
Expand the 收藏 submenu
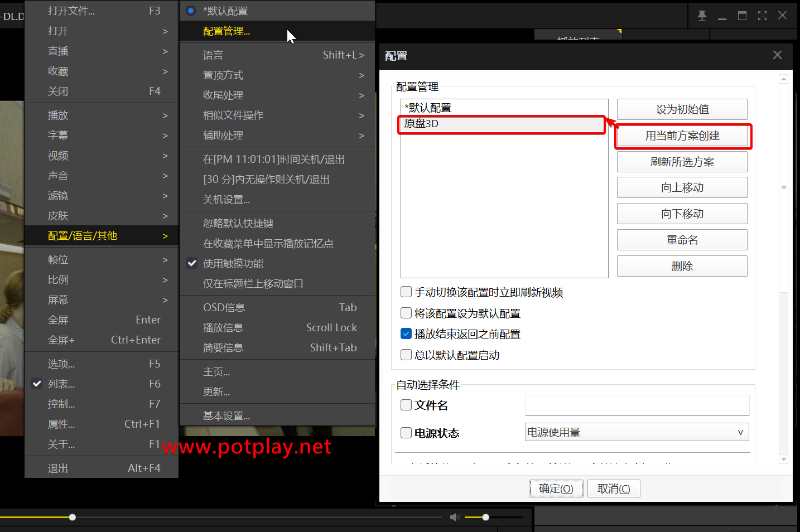click(x=102, y=71)
